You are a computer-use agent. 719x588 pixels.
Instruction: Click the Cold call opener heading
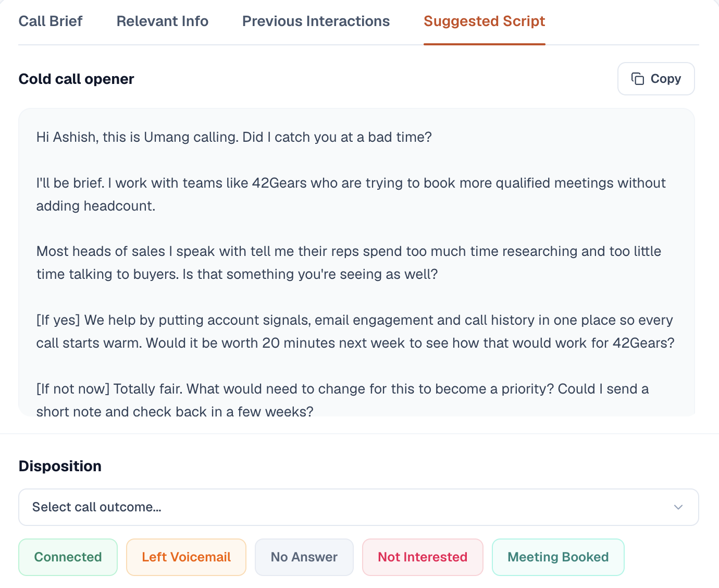(x=77, y=79)
